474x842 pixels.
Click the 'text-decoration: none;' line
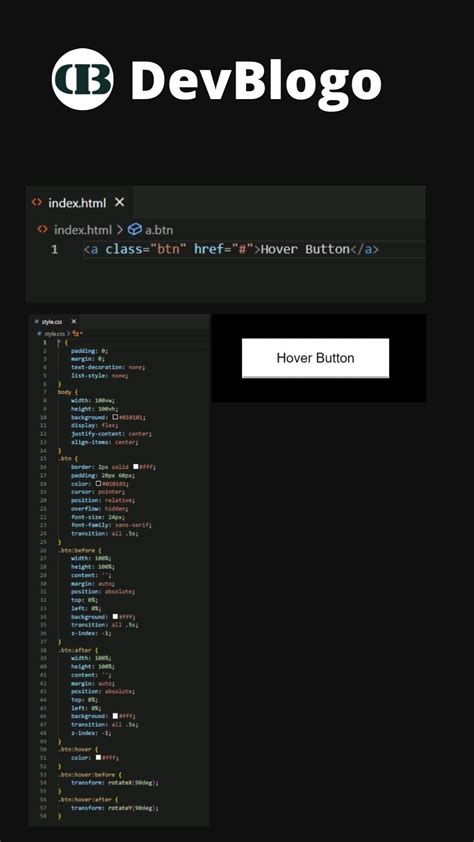pyautogui.click(x=108, y=367)
